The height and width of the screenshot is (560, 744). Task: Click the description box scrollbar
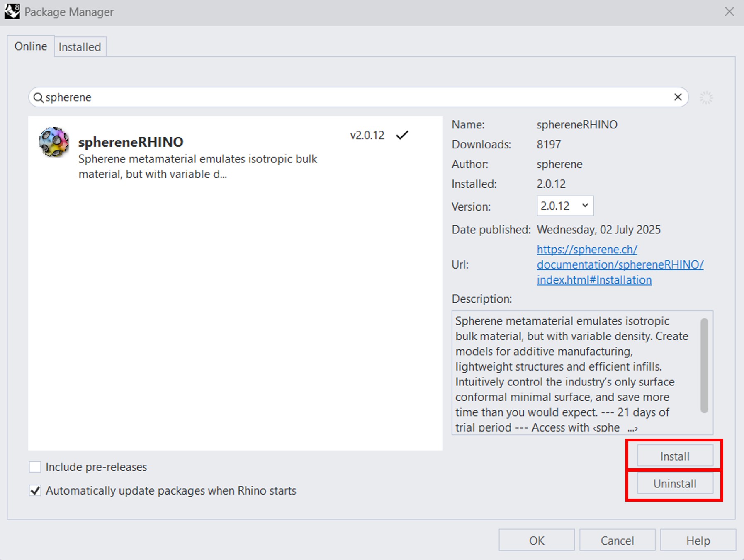(x=704, y=365)
